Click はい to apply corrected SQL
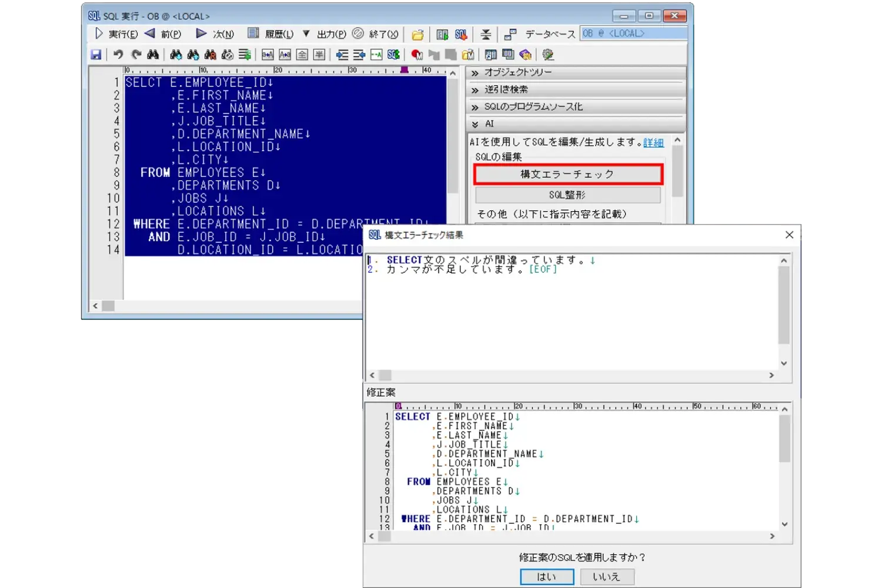 pyautogui.click(x=546, y=577)
